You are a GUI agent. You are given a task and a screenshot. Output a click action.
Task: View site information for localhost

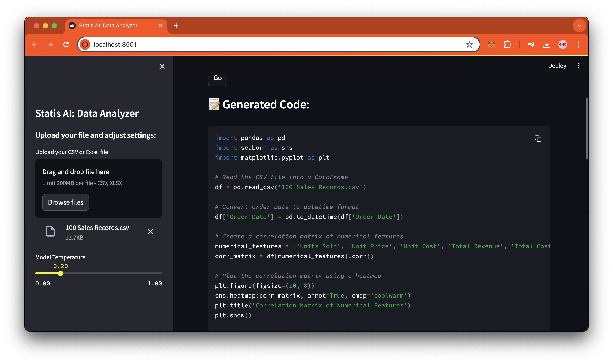pos(85,44)
